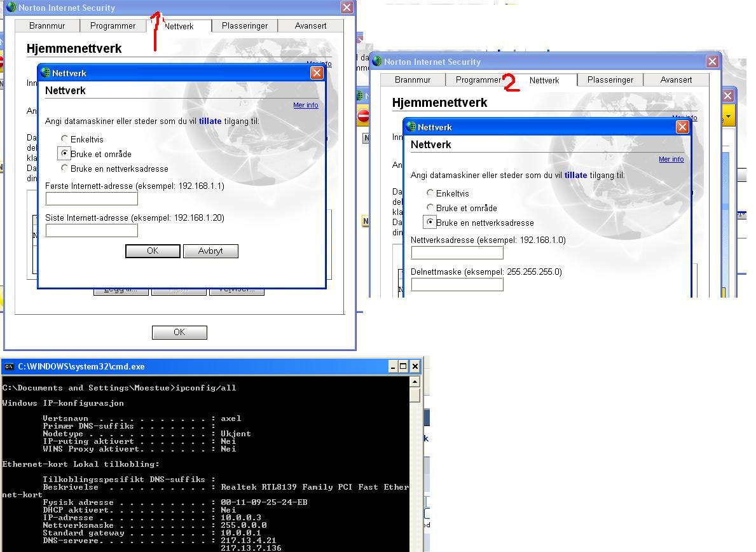The width and height of the screenshot is (756, 552).
Task: Click Standard gateway value 10.0.0.1 in cmd
Action: pos(240,533)
